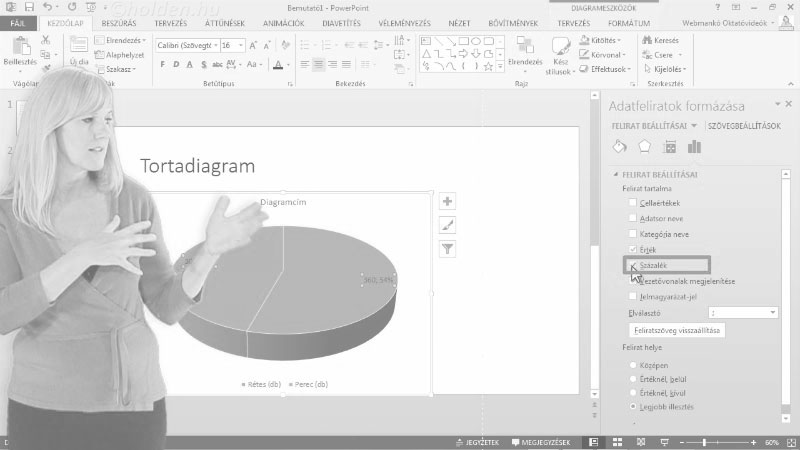
Task: Enable Cellaértékek checkbox
Action: click(633, 203)
